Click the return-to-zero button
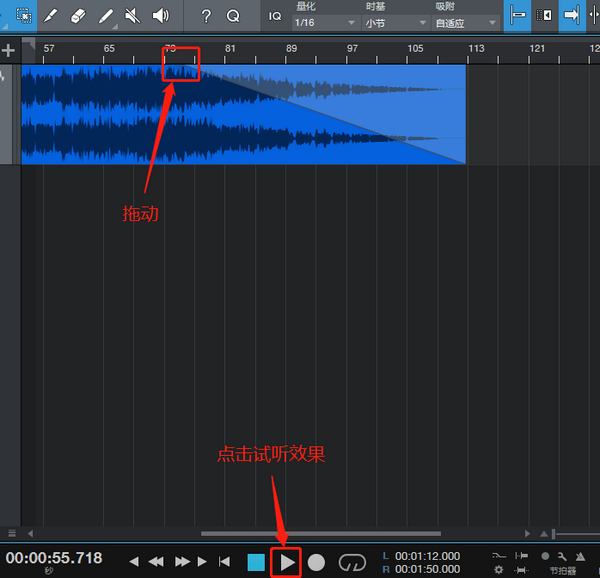The height and width of the screenshot is (578, 600). pyautogui.click(x=224, y=562)
